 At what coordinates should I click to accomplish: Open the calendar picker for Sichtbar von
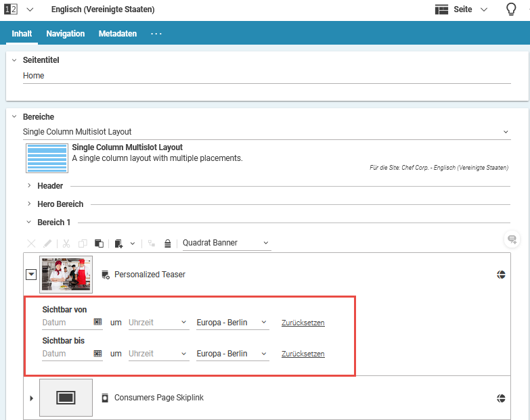click(97, 323)
